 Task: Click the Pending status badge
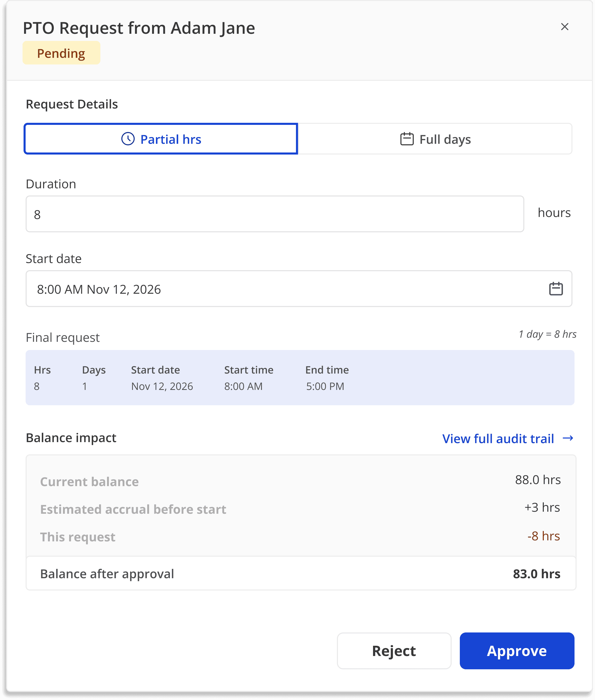[x=61, y=53]
